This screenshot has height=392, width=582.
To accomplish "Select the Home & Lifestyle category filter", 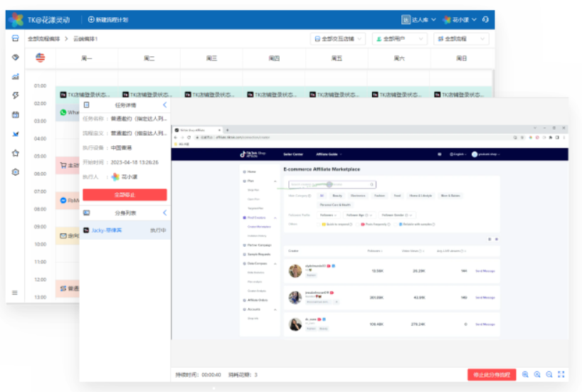I will coord(420,196).
